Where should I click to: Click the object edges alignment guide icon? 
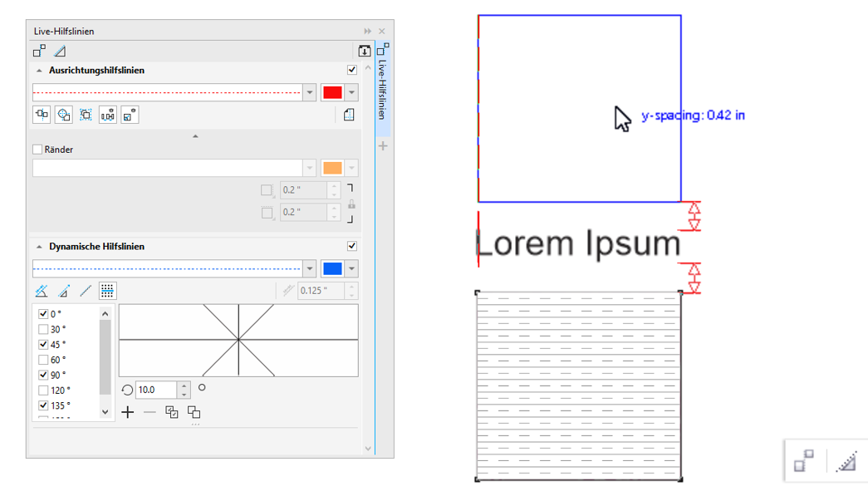[x=42, y=115]
